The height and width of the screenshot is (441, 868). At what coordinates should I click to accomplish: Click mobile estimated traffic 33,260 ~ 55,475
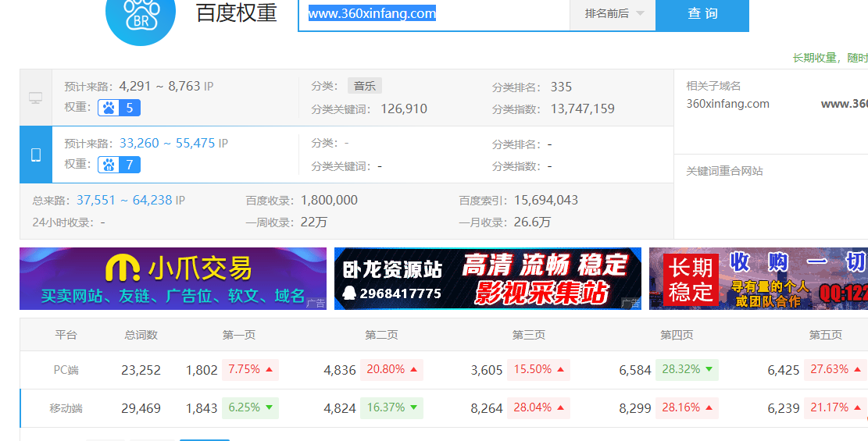167,144
